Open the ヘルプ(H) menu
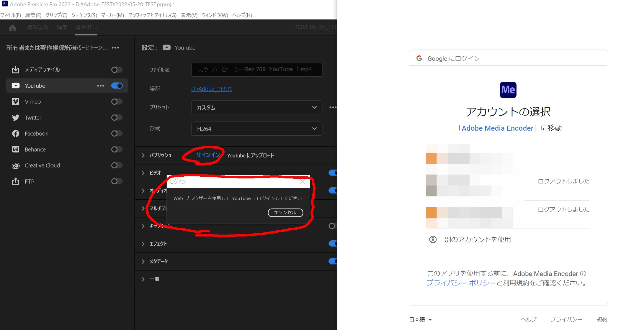This screenshot has width=644, height=330. pyautogui.click(x=242, y=15)
